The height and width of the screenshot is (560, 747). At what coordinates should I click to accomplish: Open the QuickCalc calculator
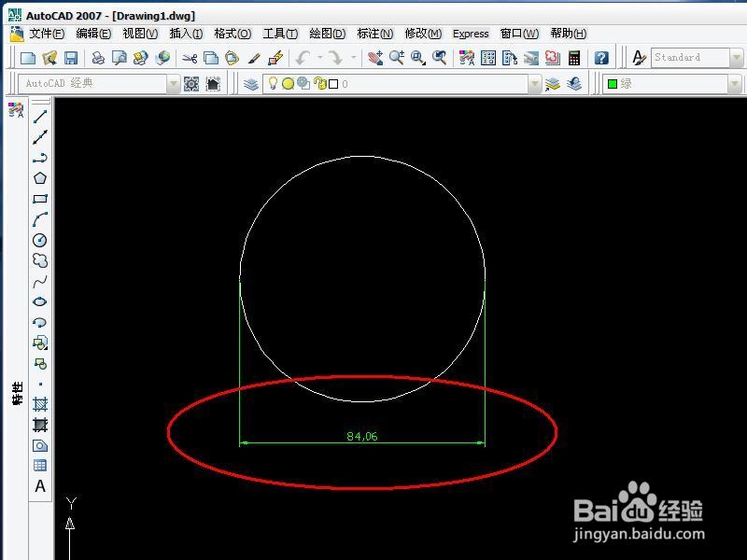(574, 58)
